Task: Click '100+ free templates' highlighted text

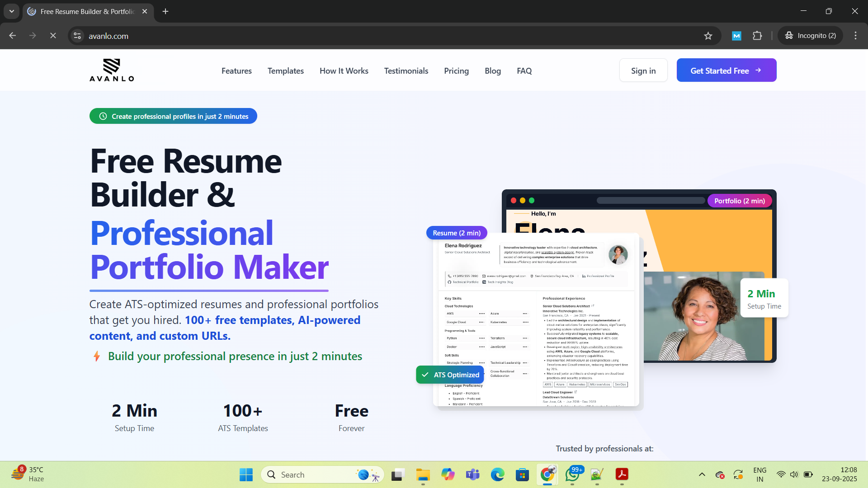Action: coord(238,320)
